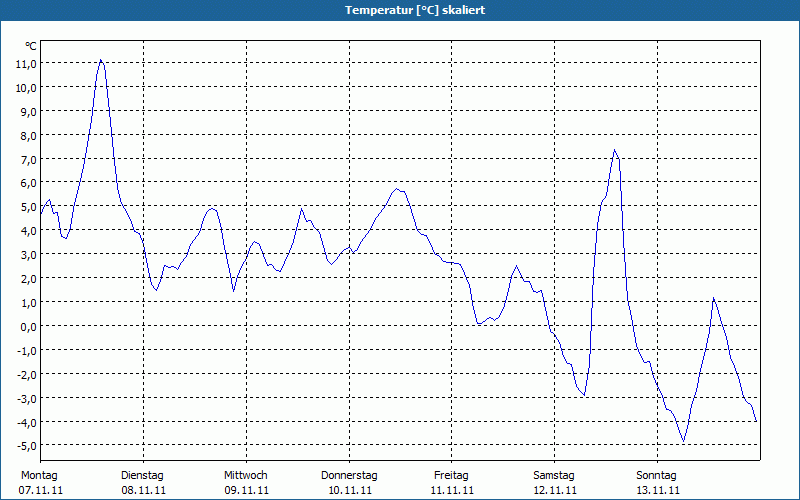Click the Mittwoch day label

click(245, 476)
